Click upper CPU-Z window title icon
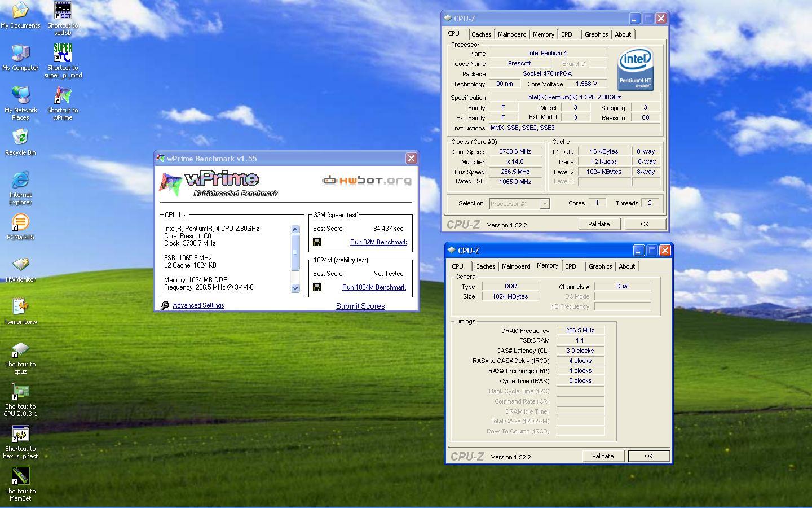Screen dimensions: 812x508 click(x=448, y=18)
